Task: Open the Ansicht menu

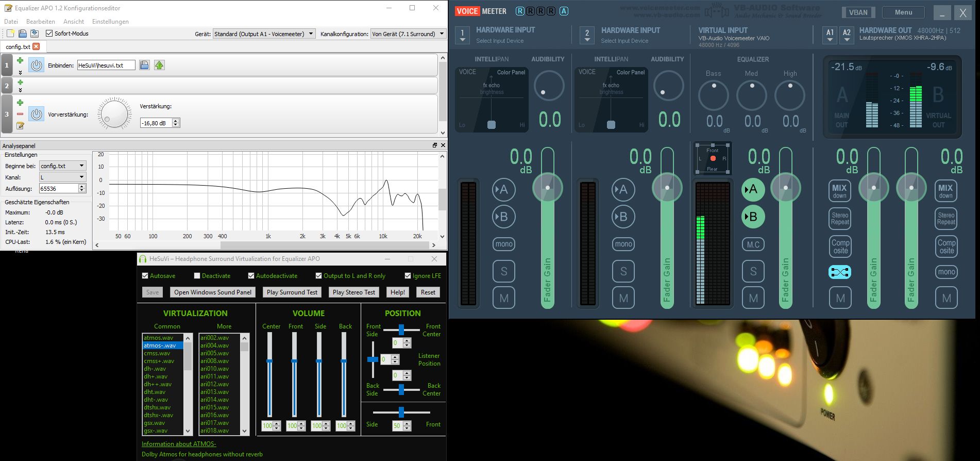Action: click(x=74, y=22)
